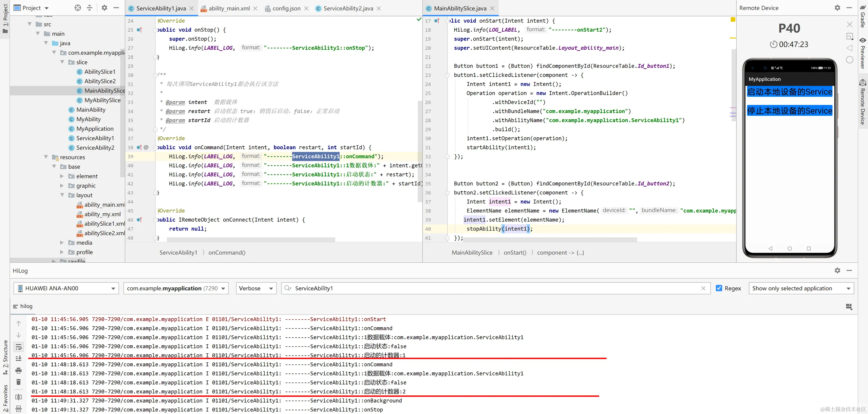Image resolution: width=868 pixels, height=414 pixels.
Task: Open Show only selected application dropdown
Action: [801, 288]
